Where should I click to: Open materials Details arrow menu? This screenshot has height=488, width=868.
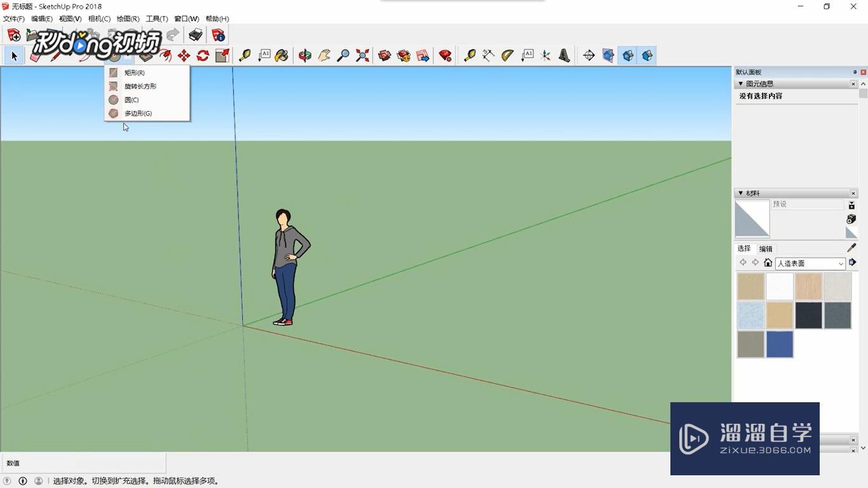click(852, 262)
